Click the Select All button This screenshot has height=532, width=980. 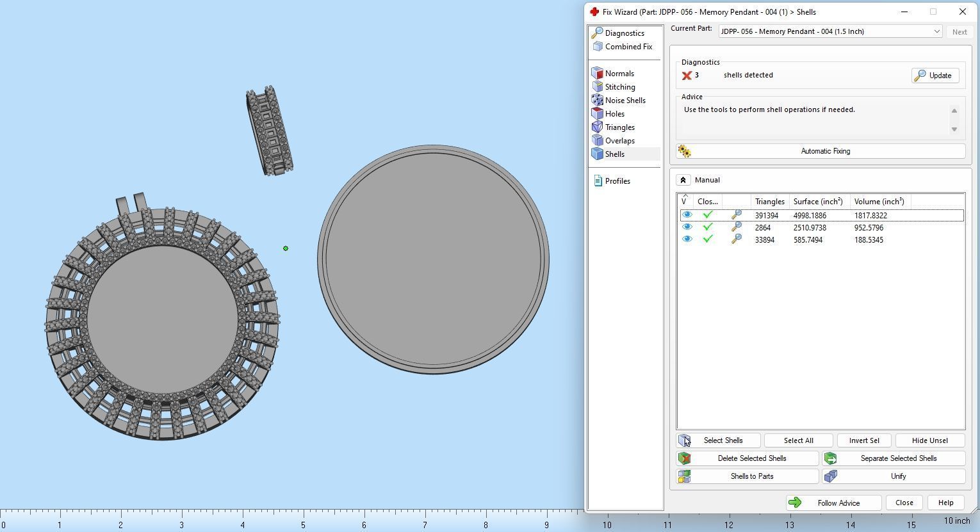798,440
